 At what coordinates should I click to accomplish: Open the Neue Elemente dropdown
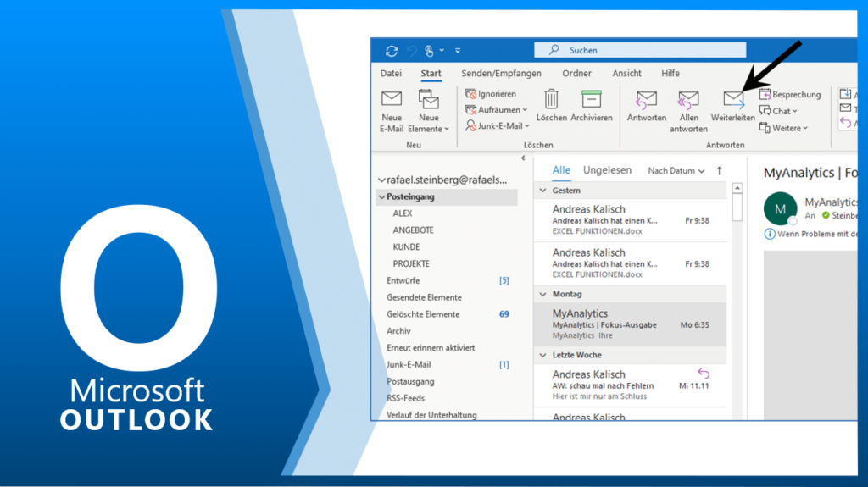click(428, 111)
